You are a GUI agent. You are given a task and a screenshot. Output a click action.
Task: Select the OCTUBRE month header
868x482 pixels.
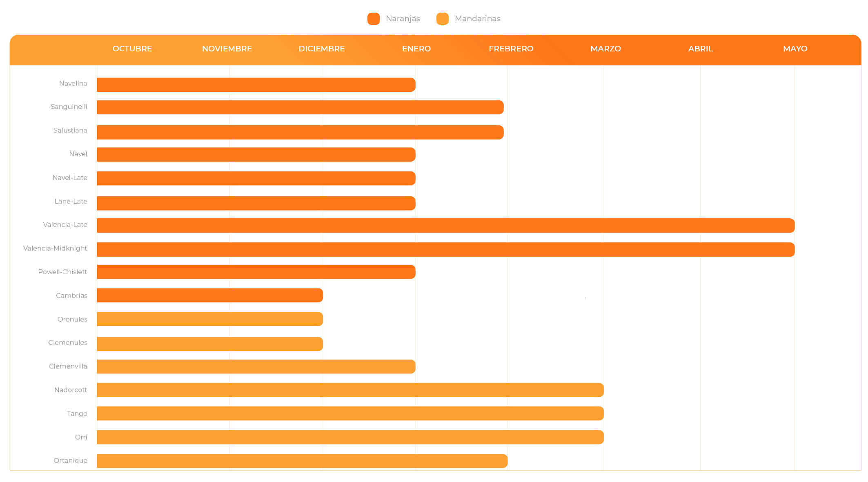[x=132, y=49]
